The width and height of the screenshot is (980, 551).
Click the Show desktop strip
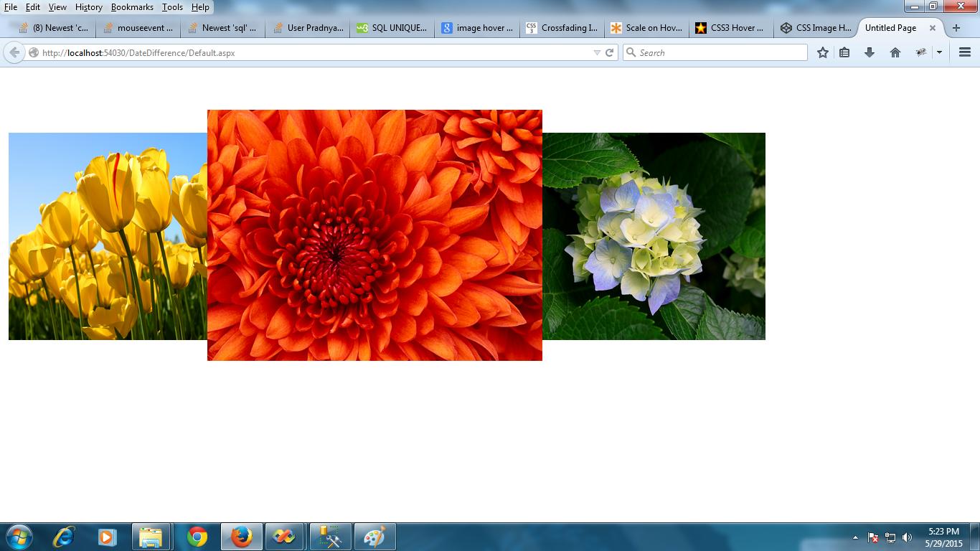[975, 537]
